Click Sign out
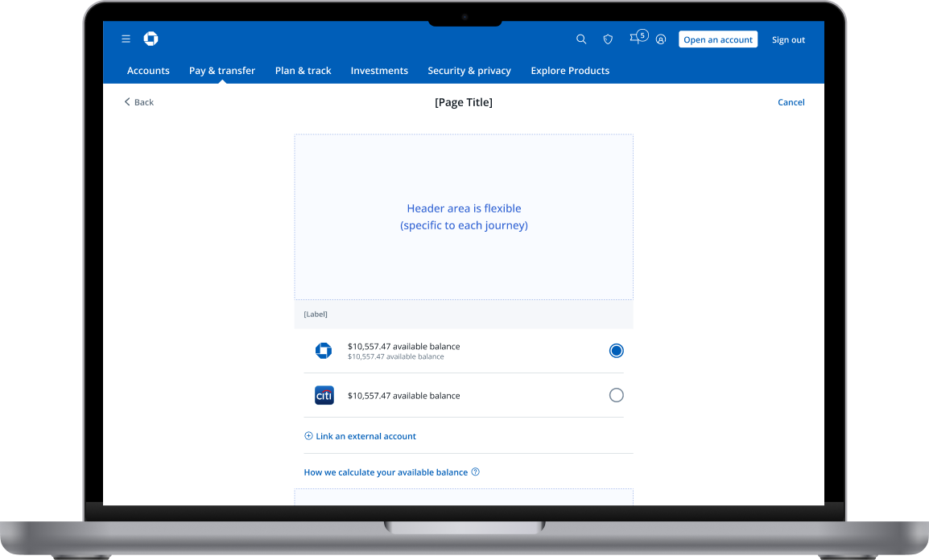The image size is (929, 560). (x=788, y=39)
